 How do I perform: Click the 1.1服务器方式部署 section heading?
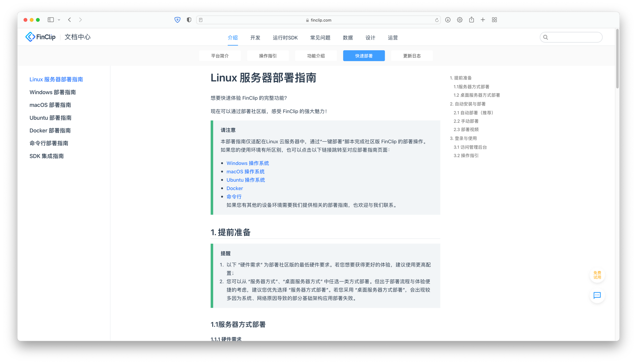[x=238, y=324]
